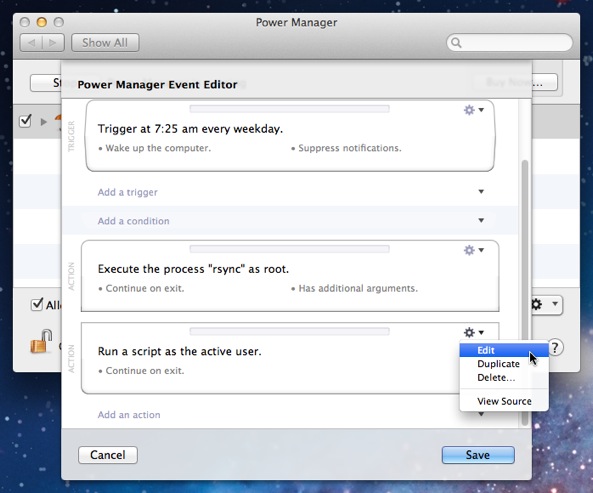Viewport: 593px width, 493px height.
Task: Click the Add a condition link
Action: [134, 221]
